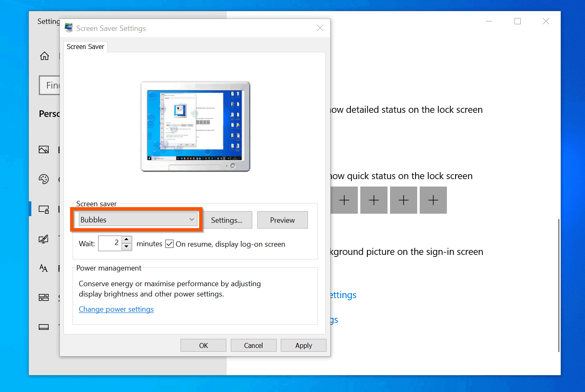Click the Change power settings link

pyautogui.click(x=116, y=309)
